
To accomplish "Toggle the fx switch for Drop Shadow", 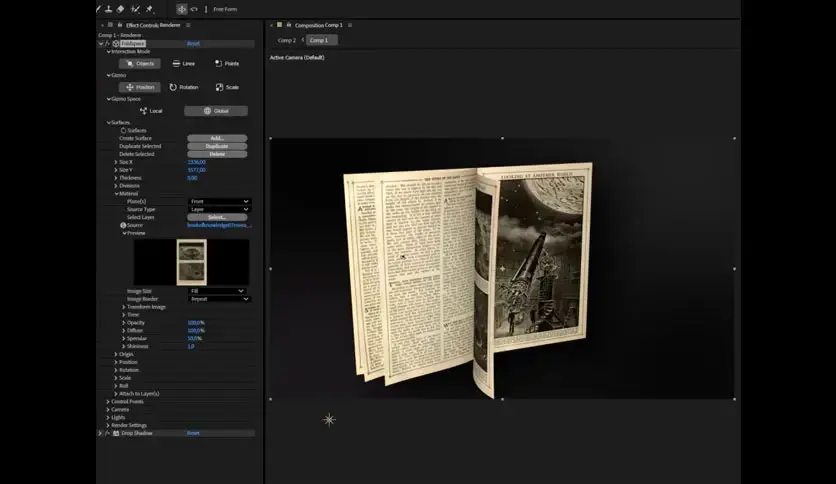I will click(x=108, y=433).
